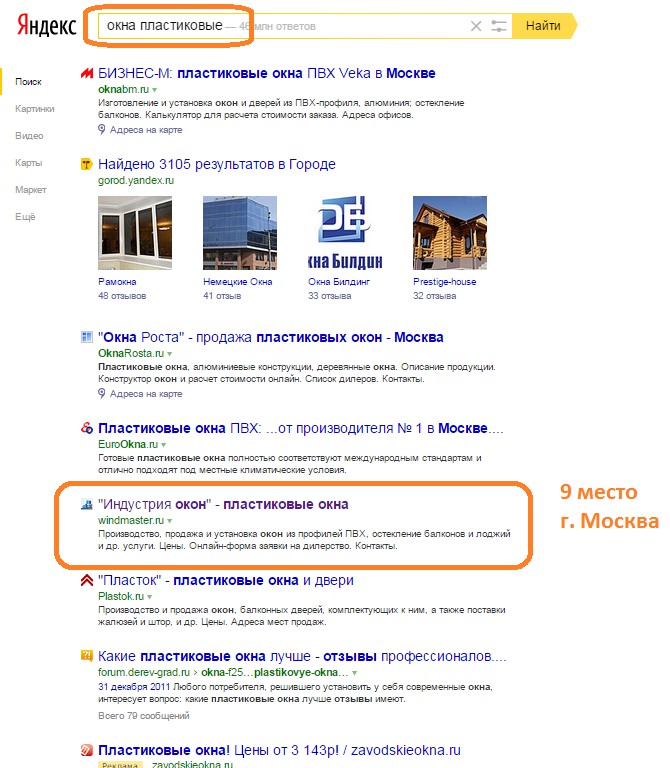Switch to the Картинки tab
Image resolution: width=670 pixels, height=768 pixels.
tap(35, 109)
